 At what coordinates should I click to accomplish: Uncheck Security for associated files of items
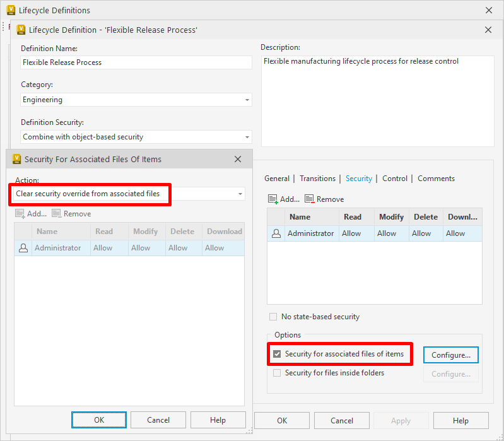pyautogui.click(x=277, y=354)
